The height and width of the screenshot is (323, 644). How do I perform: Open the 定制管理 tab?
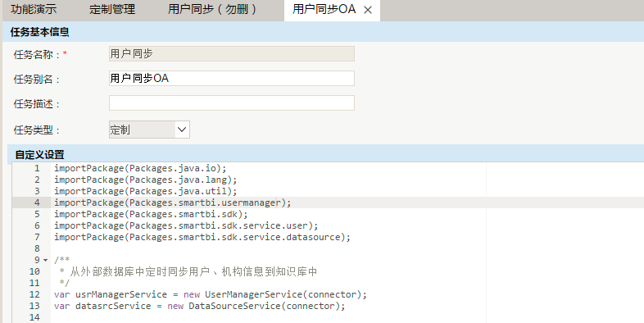tap(112, 9)
